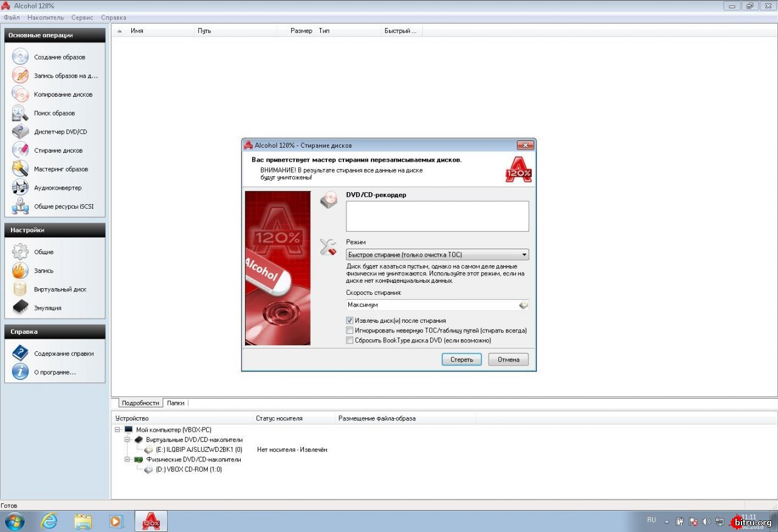Screen dimensions: 778x532
Task: Launch Windows Media Player from taskbar
Action: [x=116, y=521]
